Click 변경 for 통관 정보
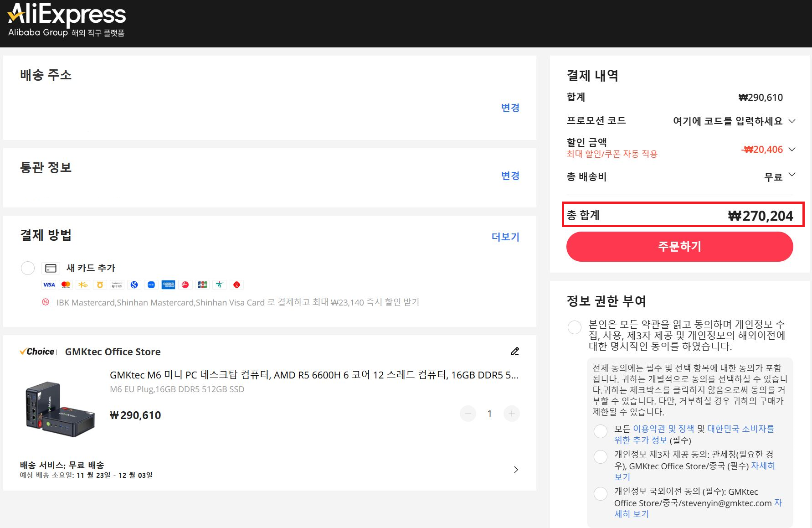Screen dimensions: 812x528 [510, 176]
